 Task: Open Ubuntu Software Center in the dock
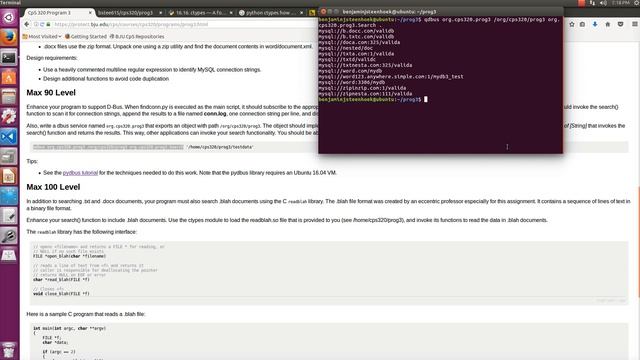(9, 77)
